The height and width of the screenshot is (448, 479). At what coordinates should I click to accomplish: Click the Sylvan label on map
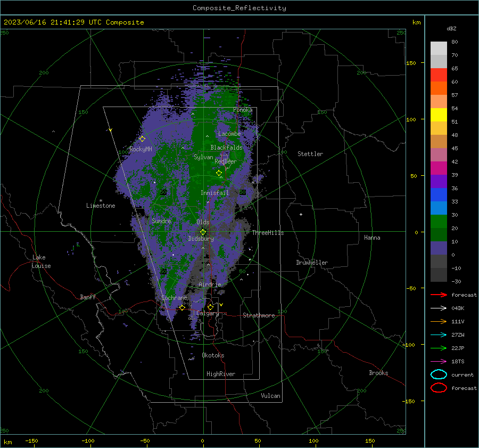(x=203, y=157)
